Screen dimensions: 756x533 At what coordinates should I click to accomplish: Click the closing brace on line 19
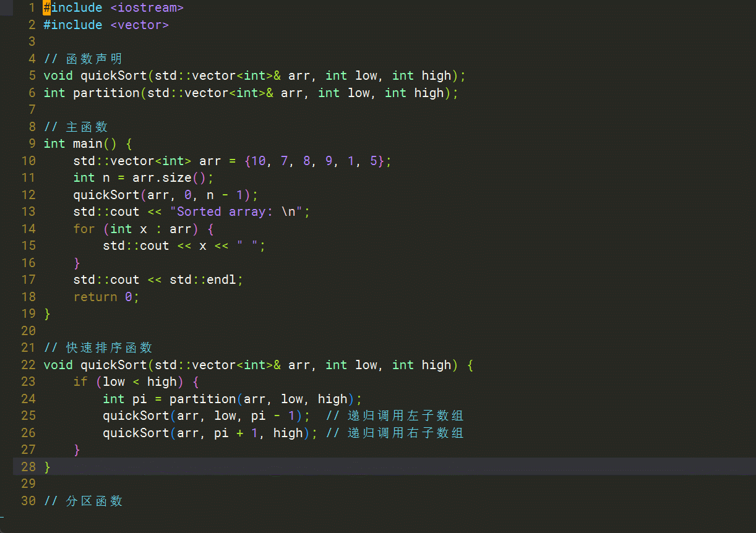(x=47, y=314)
